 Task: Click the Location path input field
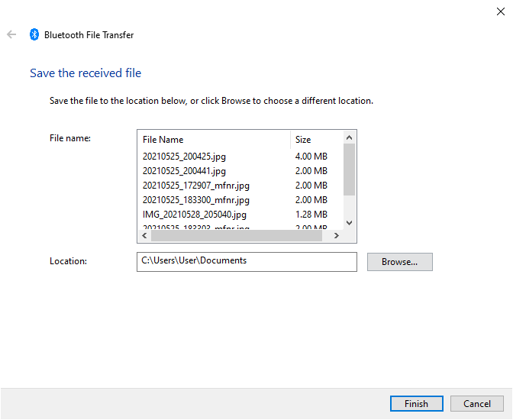[x=247, y=262]
